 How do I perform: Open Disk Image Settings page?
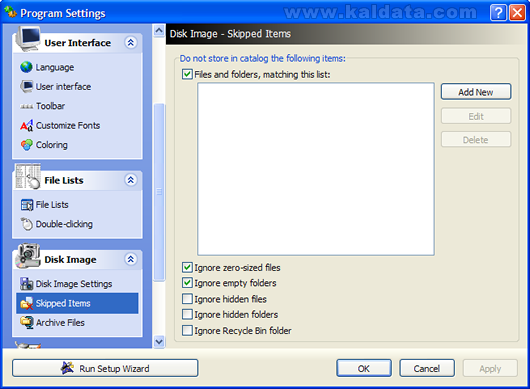click(74, 284)
